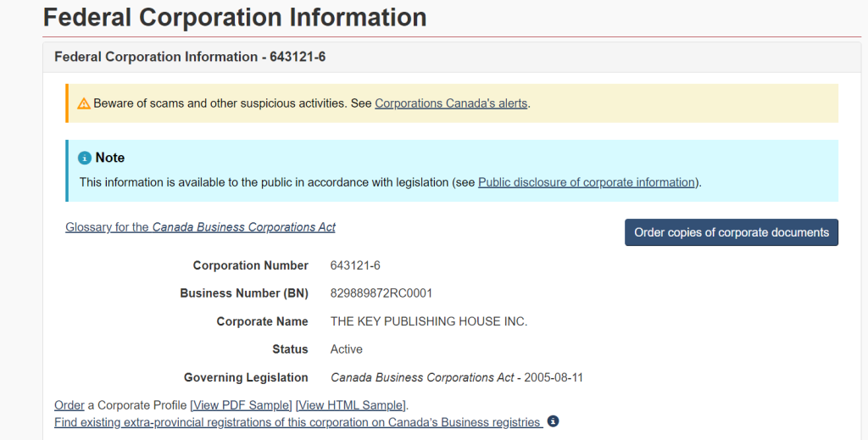Open Corporations Canada's alerts link
Image resolution: width=868 pixels, height=440 pixels.
(451, 103)
